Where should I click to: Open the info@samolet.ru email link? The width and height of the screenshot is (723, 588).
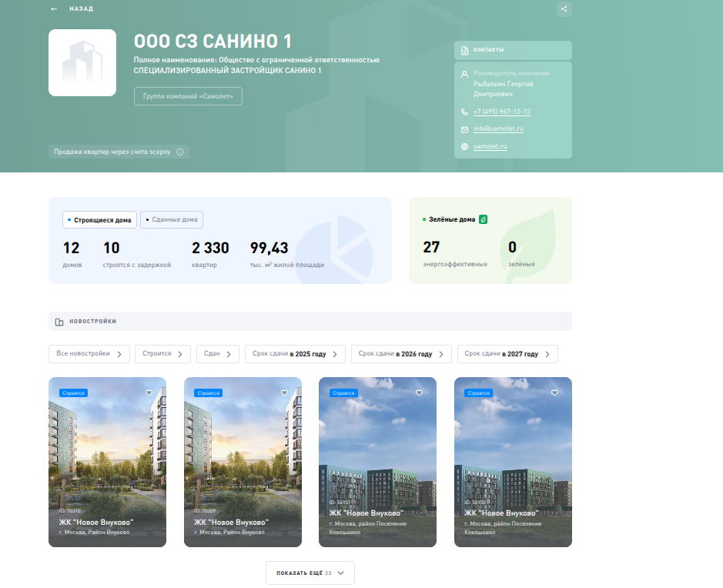click(x=498, y=129)
